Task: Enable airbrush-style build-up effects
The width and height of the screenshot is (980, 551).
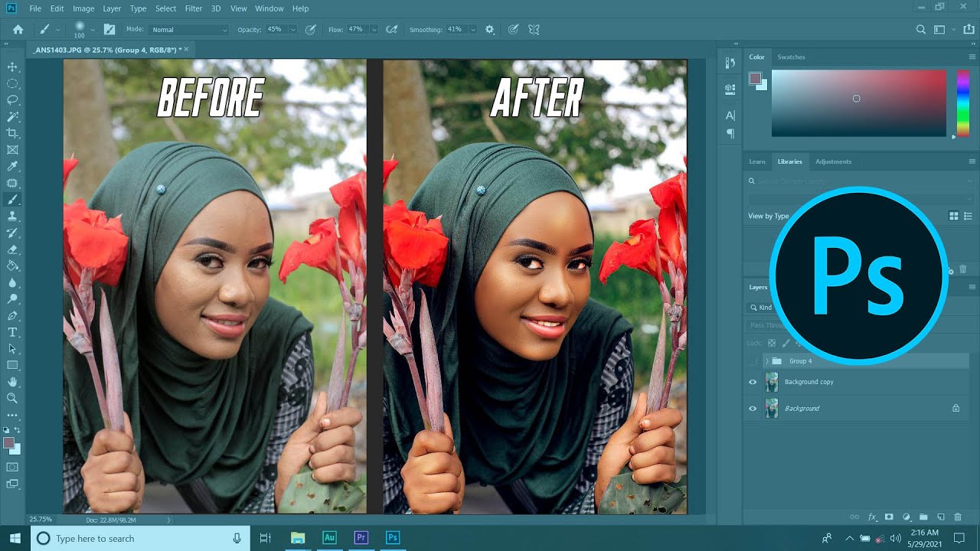Action: [x=392, y=29]
